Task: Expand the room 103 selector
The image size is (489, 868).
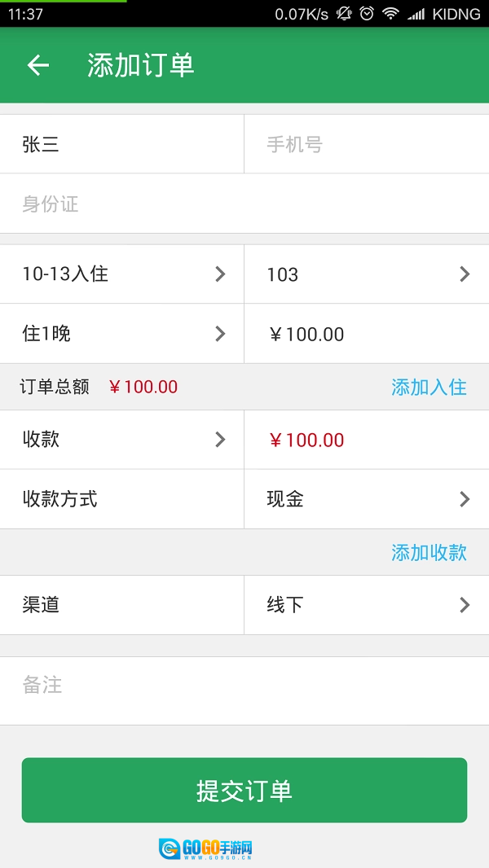Action: (x=367, y=274)
